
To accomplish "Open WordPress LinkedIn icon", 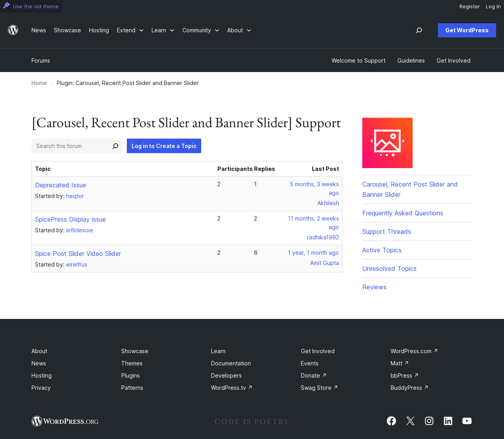I will (x=448, y=421).
